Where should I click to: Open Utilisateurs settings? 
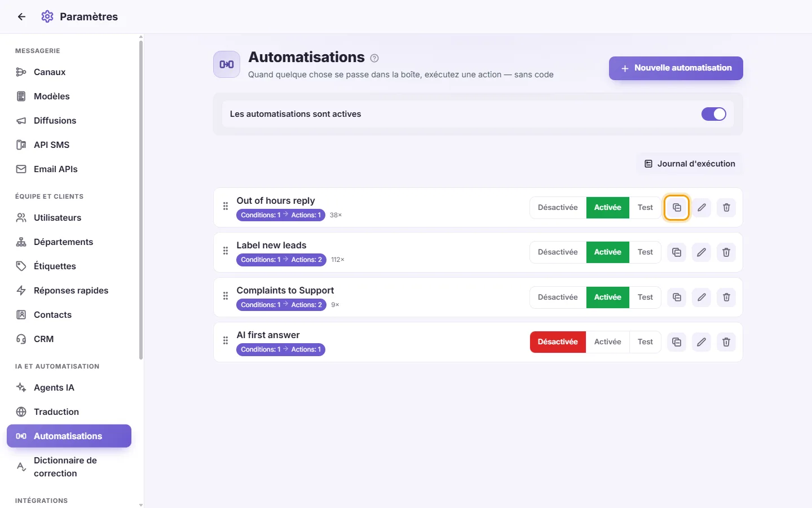(x=69, y=218)
